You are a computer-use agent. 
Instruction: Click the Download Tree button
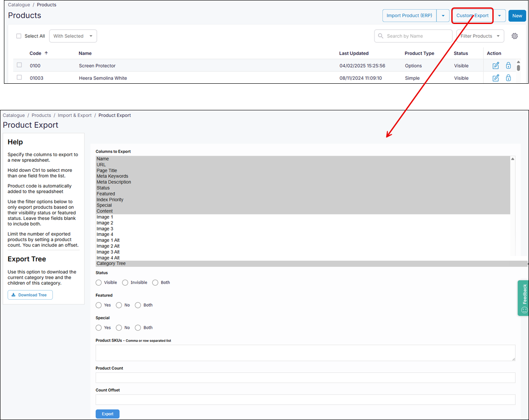30,295
